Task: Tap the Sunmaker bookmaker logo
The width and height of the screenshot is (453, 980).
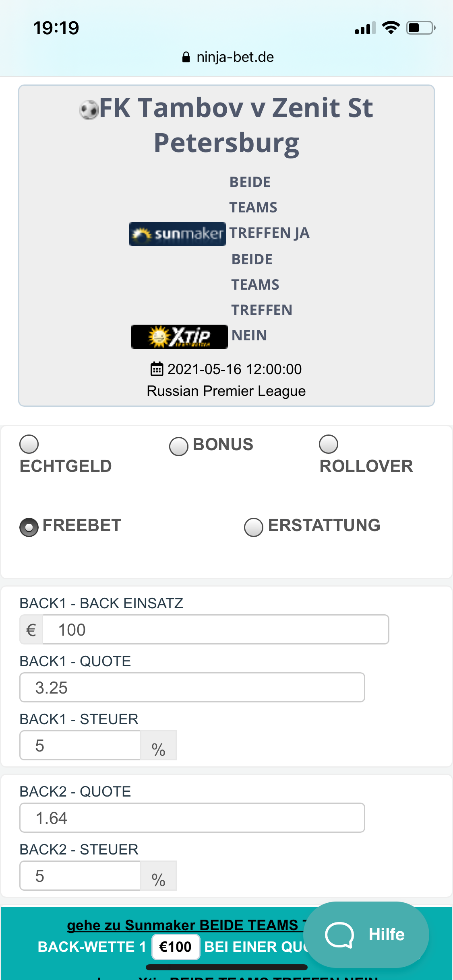Action: [x=177, y=234]
